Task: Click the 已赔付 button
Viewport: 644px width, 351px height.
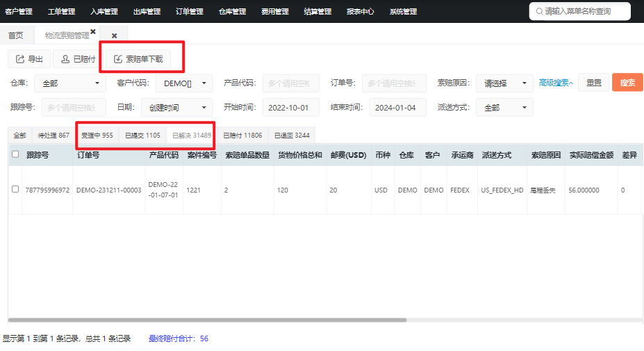Action: click(x=78, y=59)
